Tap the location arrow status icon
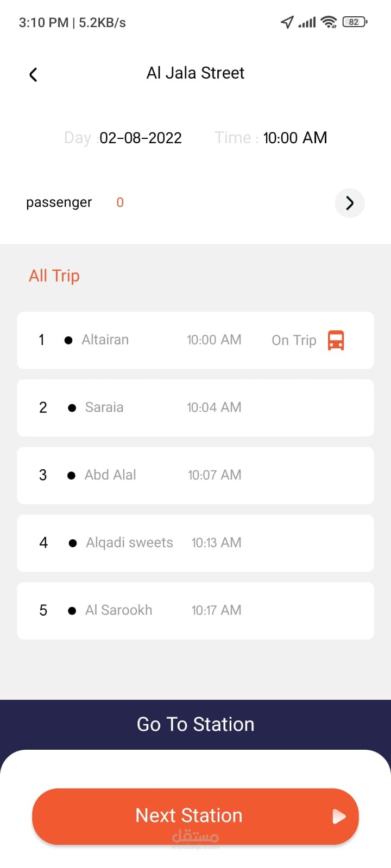 coord(287,22)
